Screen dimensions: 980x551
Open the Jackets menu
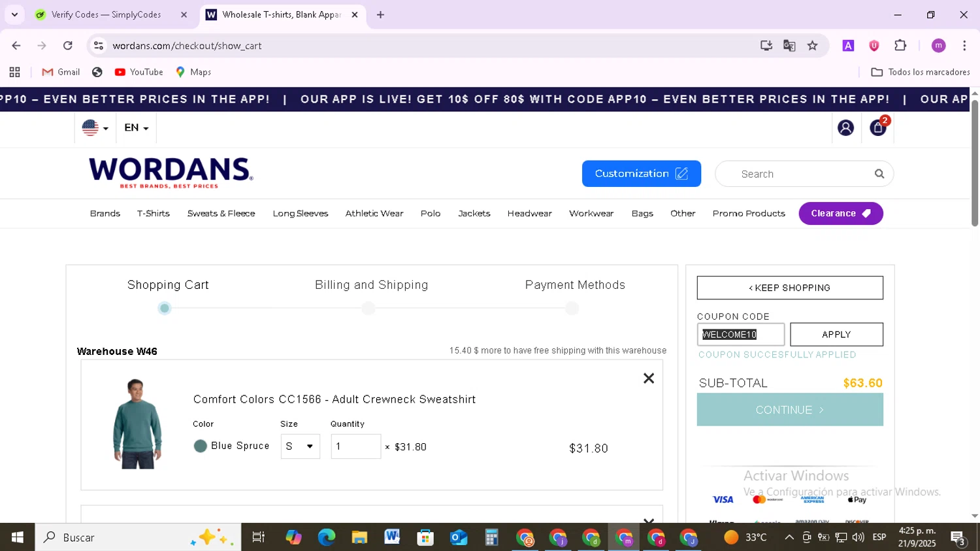point(474,214)
